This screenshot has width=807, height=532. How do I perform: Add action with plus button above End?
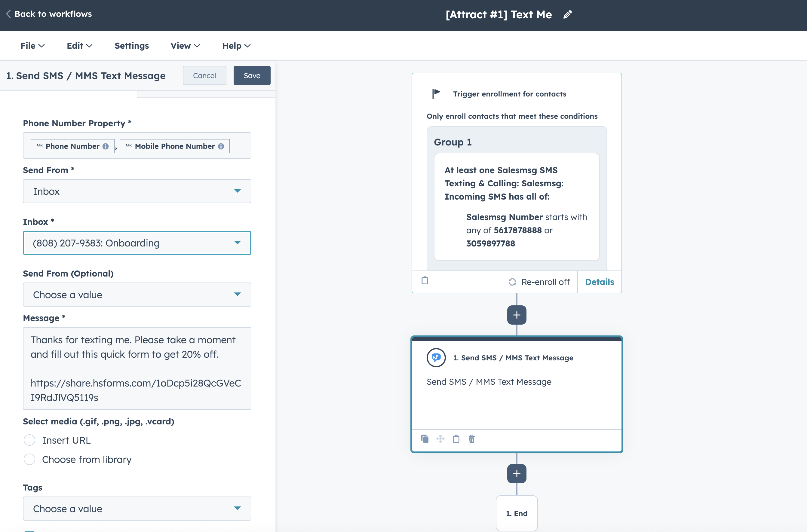tap(517, 473)
